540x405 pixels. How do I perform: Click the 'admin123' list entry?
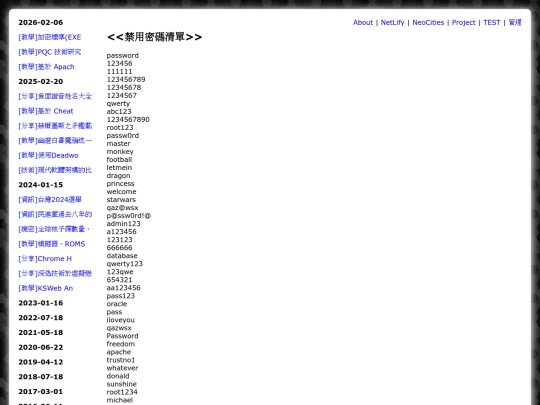[x=123, y=224]
